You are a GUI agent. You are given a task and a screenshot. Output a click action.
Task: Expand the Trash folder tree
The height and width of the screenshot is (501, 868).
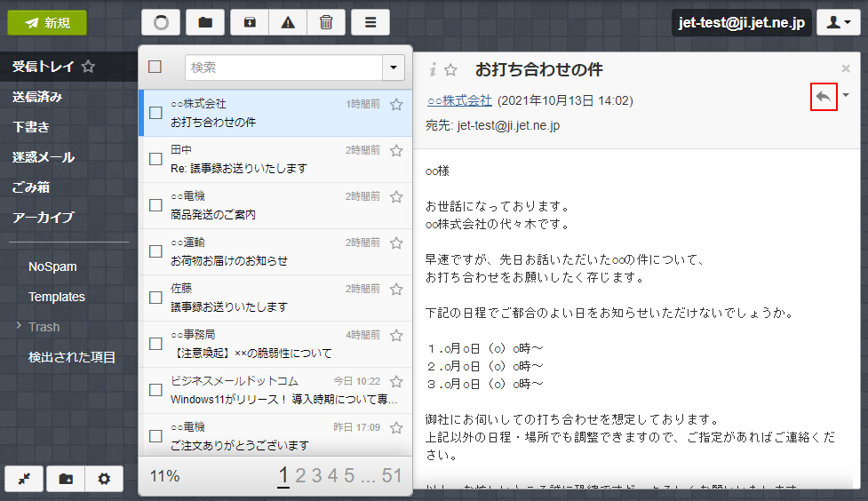(19, 327)
